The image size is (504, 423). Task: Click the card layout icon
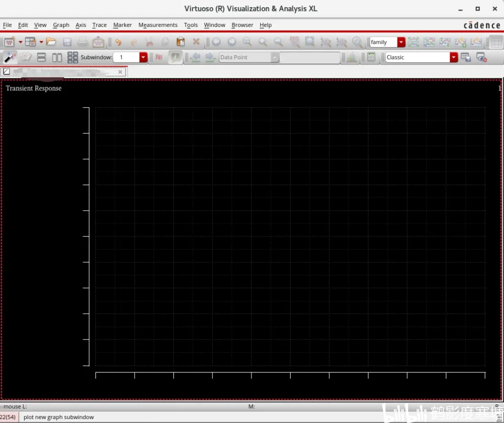coord(25,57)
